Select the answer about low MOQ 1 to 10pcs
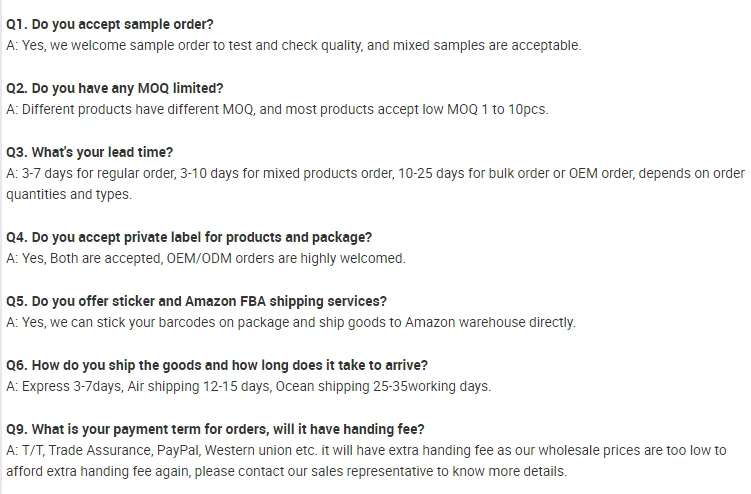 [x=277, y=109]
